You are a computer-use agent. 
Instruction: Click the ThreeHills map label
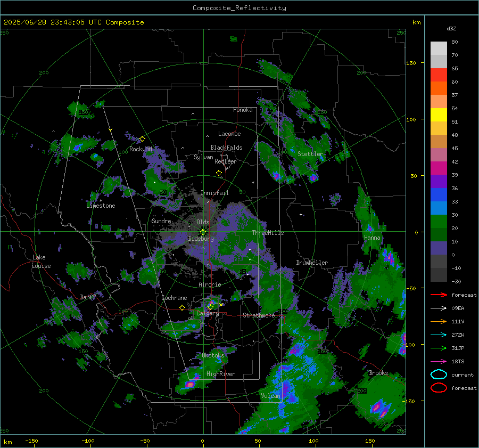(268, 233)
